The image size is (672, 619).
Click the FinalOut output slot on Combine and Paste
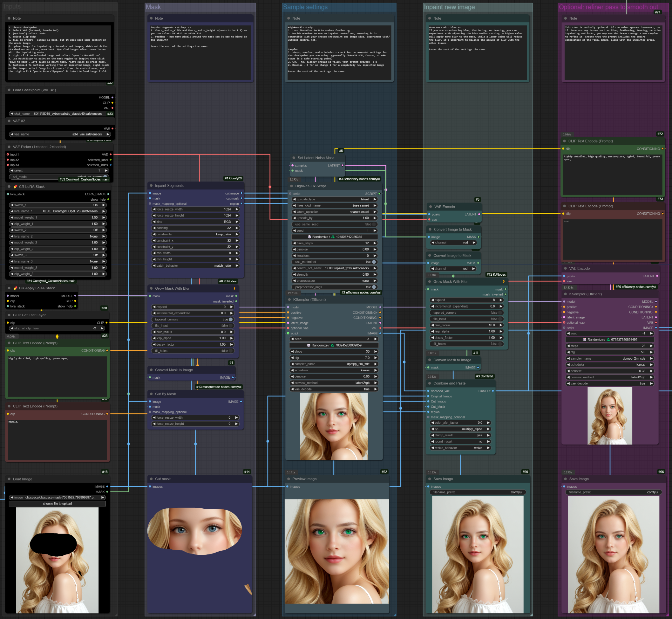coord(493,391)
